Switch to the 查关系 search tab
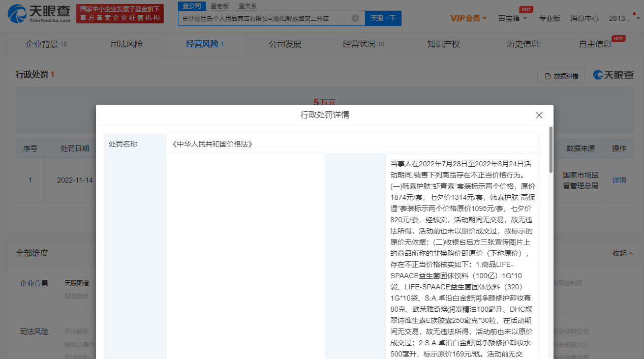Viewport: 644px width, 359px height. pos(248,6)
